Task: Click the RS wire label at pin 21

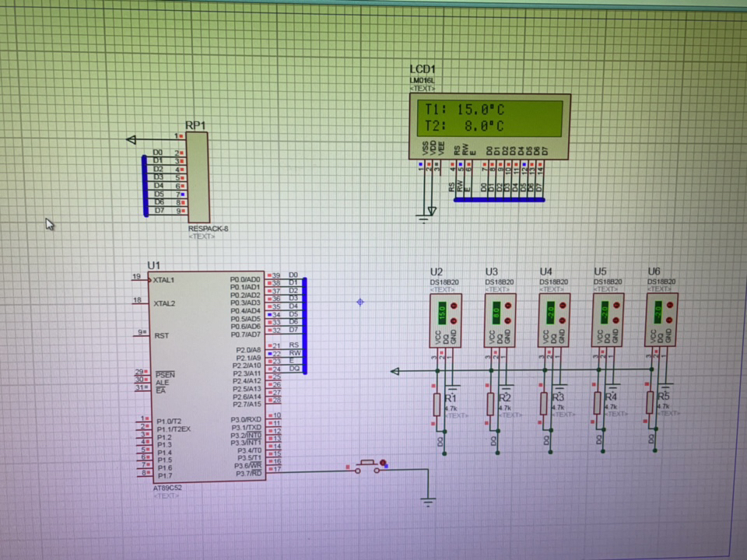Action: point(294,345)
